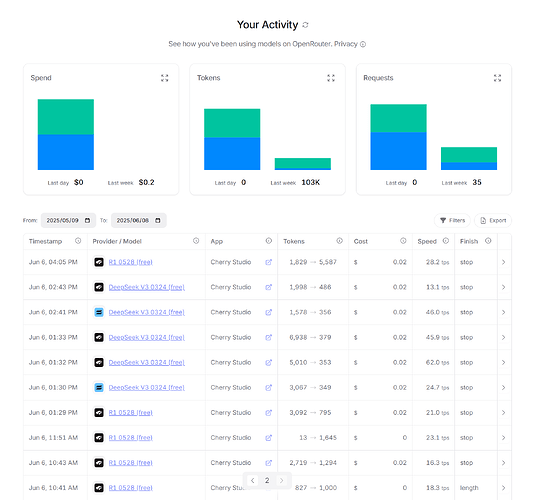The height and width of the screenshot is (500, 552).
Task: Click To date field 2025/06/08
Action: 139,220
